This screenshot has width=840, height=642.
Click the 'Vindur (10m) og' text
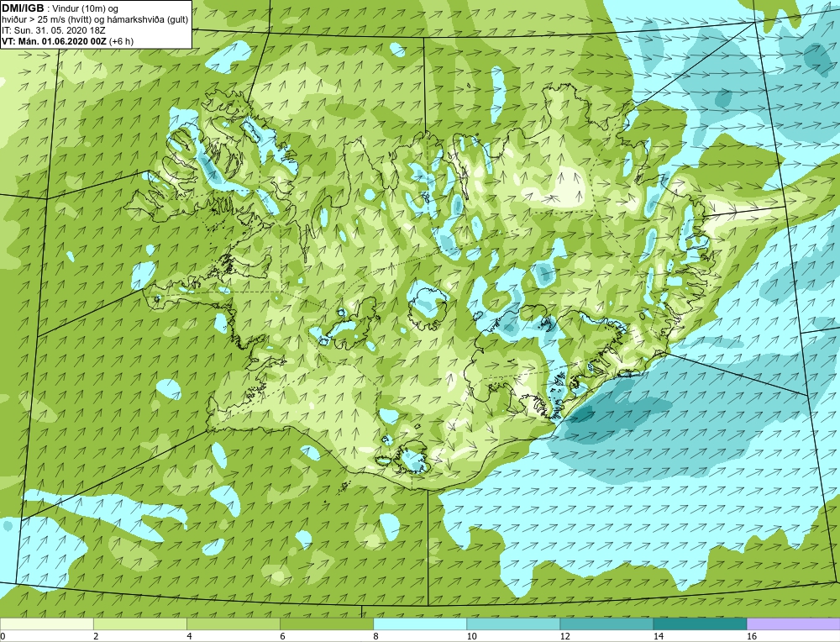point(86,8)
